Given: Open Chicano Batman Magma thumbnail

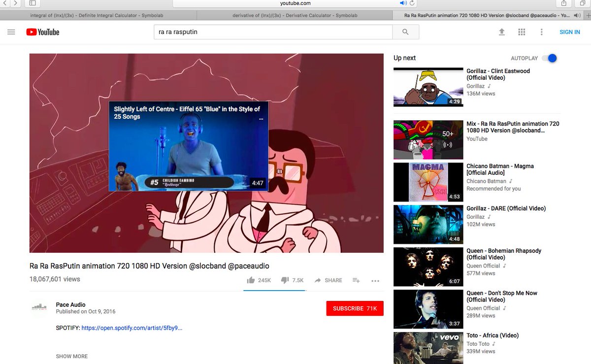Looking at the screenshot, I should [x=428, y=182].
